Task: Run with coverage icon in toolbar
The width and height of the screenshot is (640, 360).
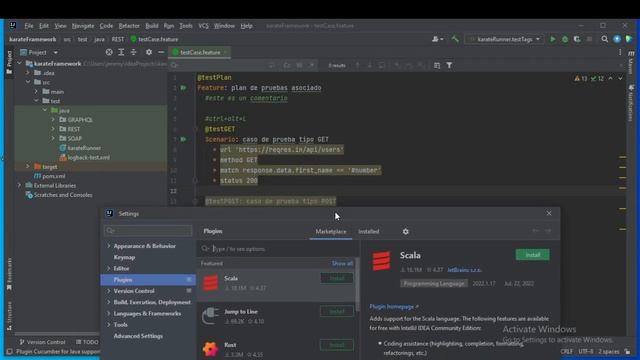Action: 577,39
